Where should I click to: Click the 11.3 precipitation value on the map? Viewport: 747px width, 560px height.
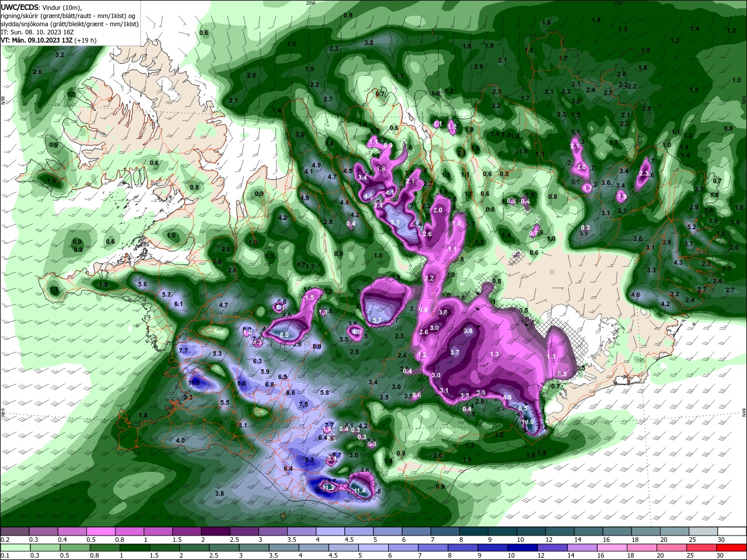click(x=329, y=488)
